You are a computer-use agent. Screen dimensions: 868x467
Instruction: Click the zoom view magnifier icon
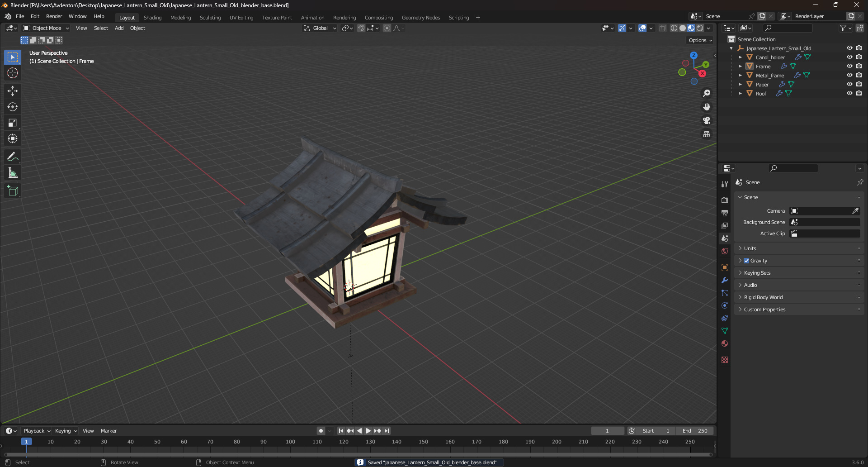[x=707, y=93]
